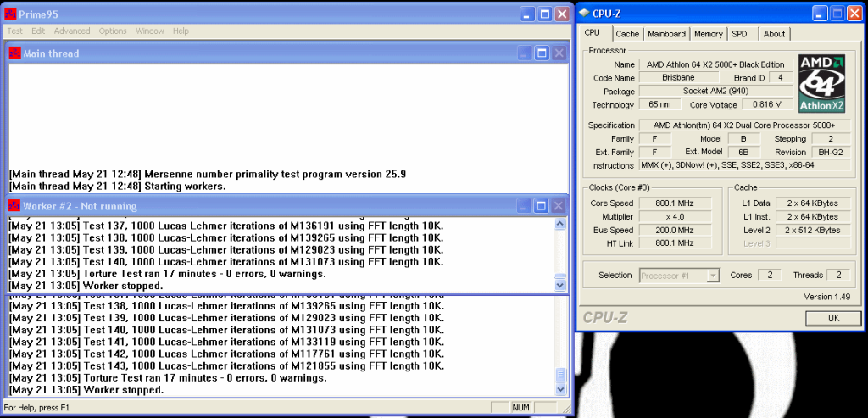Click Worker #2 'Test 137' M136191 log line
Image resolution: width=868 pixels, height=418 pixels.
coord(226,226)
